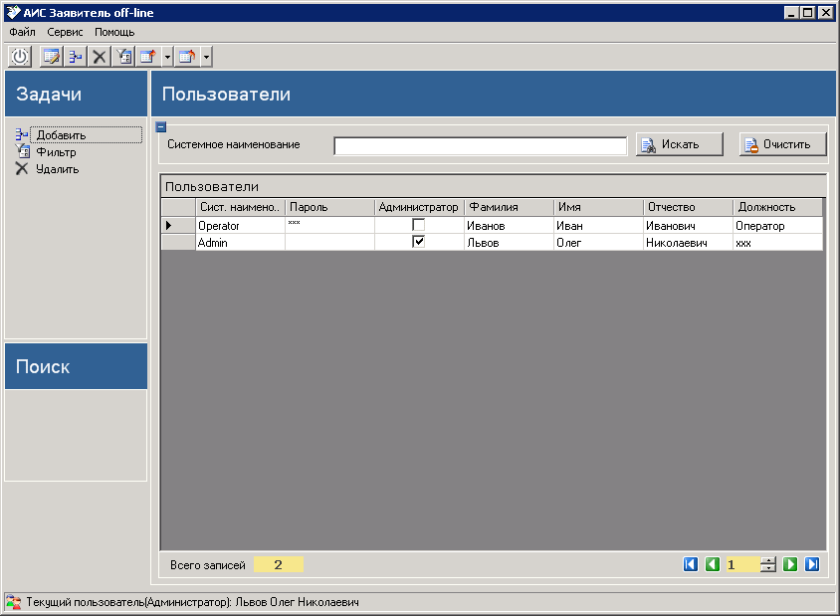
Task: Go to next page of records
Action: coord(790,564)
